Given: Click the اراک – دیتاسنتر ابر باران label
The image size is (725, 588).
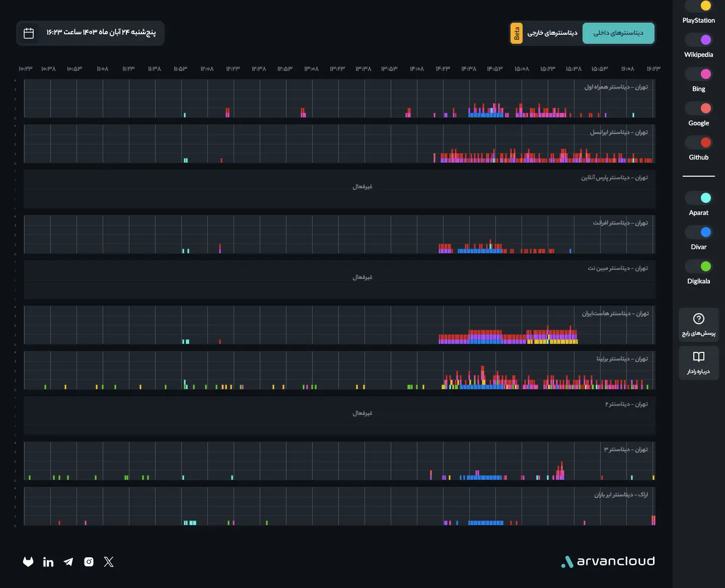Looking at the screenshot, I should click(621, 495).
